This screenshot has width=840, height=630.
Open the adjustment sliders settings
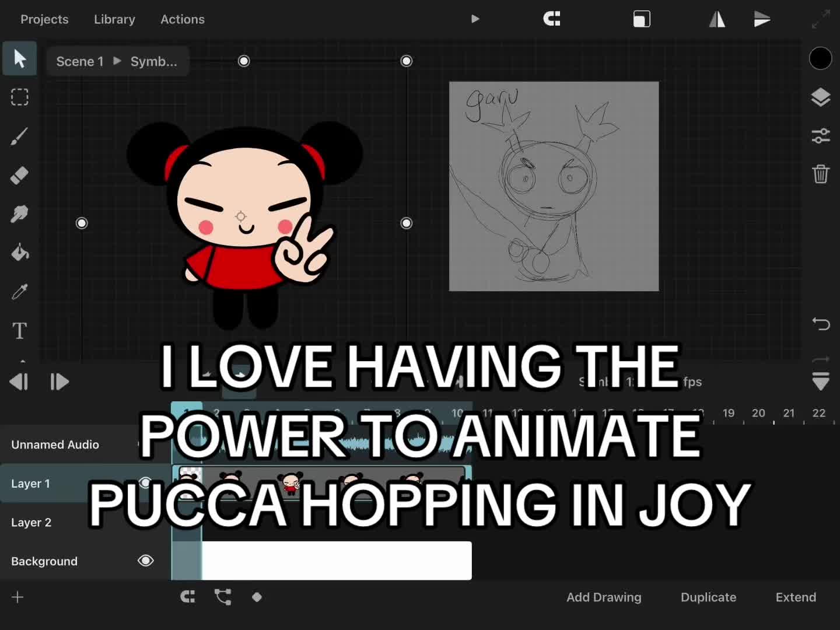coord(821,136)
